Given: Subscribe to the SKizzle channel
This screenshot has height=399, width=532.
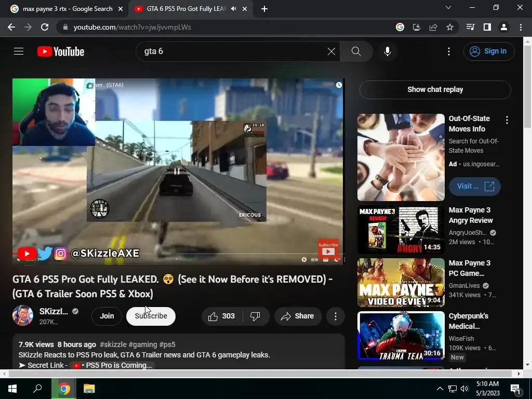Looking at the screenshot, I should [151, 316].
